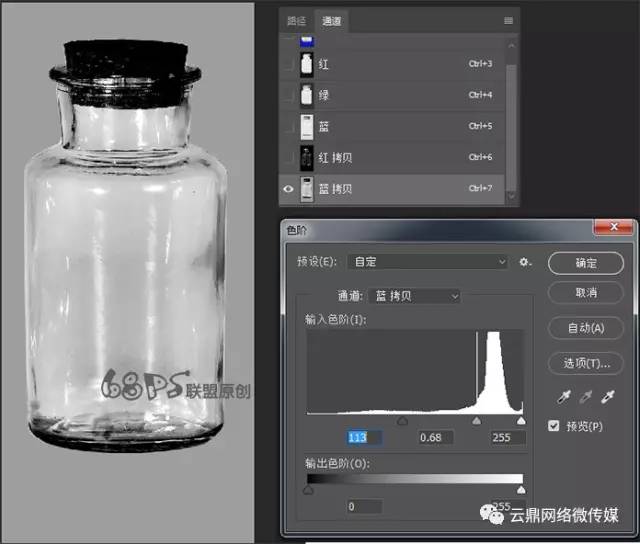Viewport: 640px width, 544px height.
Task: Confirm Levels with the 确定 button
Action: (x=585, y=263)
